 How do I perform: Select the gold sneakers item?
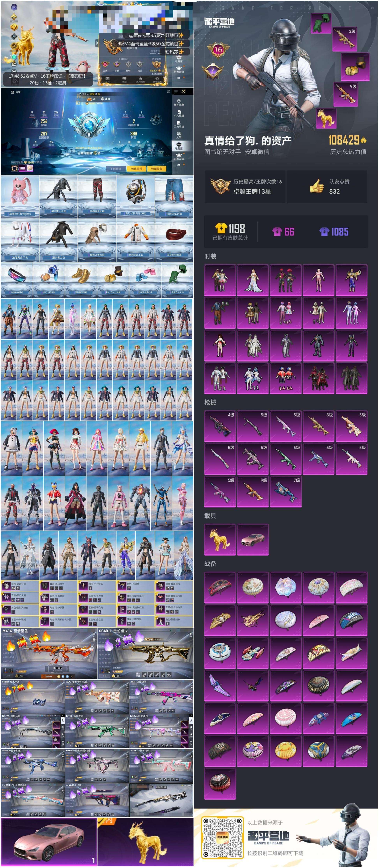click(81, 280)
